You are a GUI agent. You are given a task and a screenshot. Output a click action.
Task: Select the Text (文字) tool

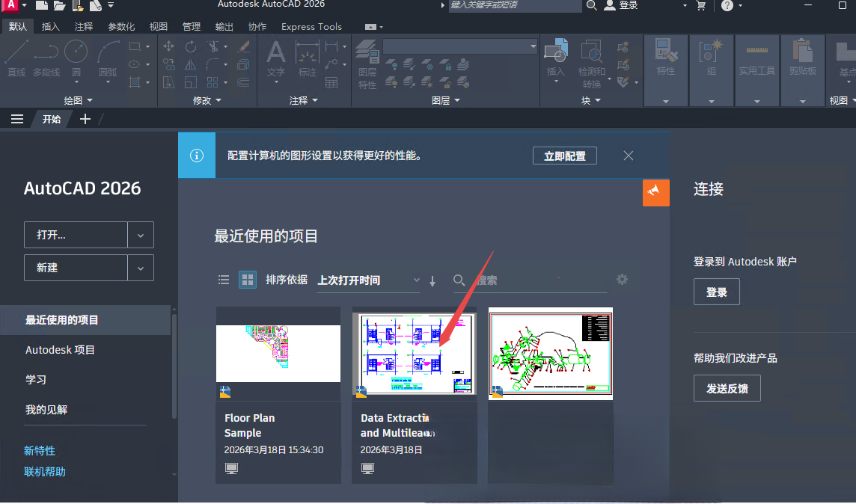click(275, 58)
